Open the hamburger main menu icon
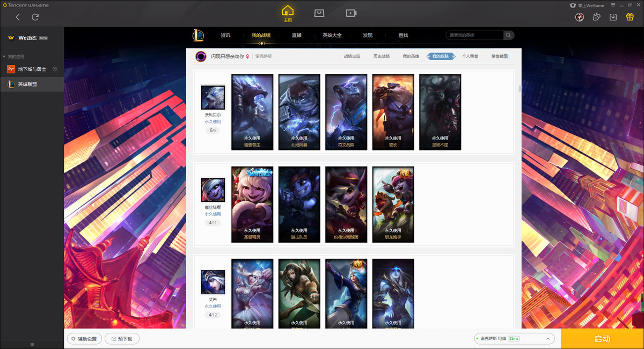The height and width of the screenshot is (349, 644). tap(613, 5)
